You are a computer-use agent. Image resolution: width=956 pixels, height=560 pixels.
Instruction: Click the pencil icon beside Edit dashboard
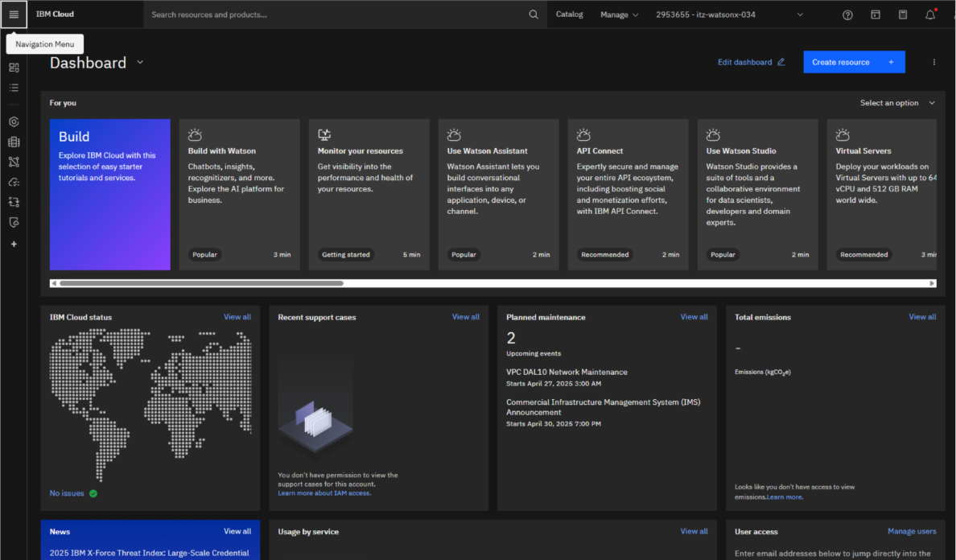[x=781, y=61]
